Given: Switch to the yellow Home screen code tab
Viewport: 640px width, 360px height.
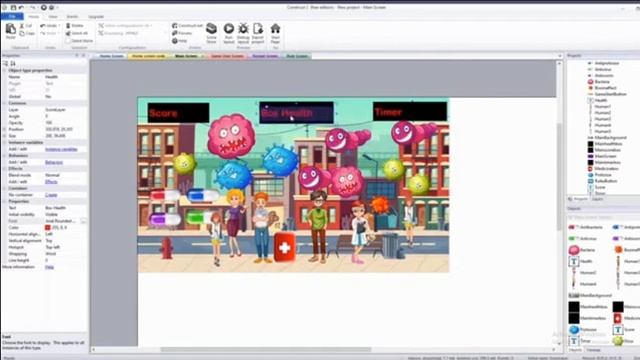Looking at the screenshot, I should click(149, 56).
